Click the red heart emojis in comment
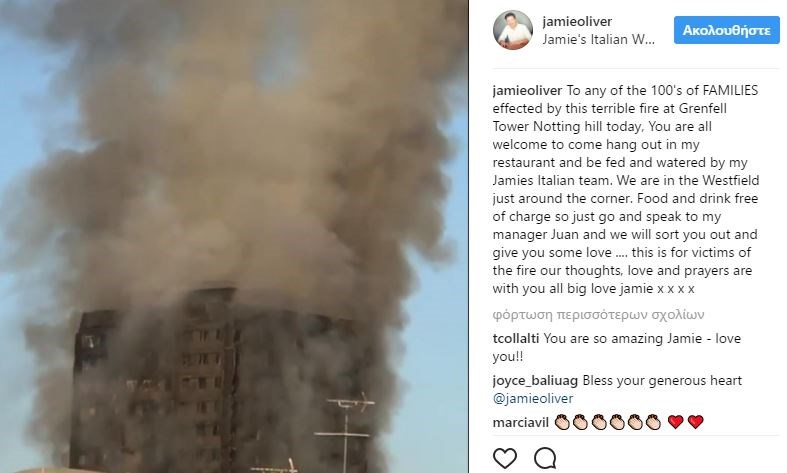The image size is (787, 473). 685,422
